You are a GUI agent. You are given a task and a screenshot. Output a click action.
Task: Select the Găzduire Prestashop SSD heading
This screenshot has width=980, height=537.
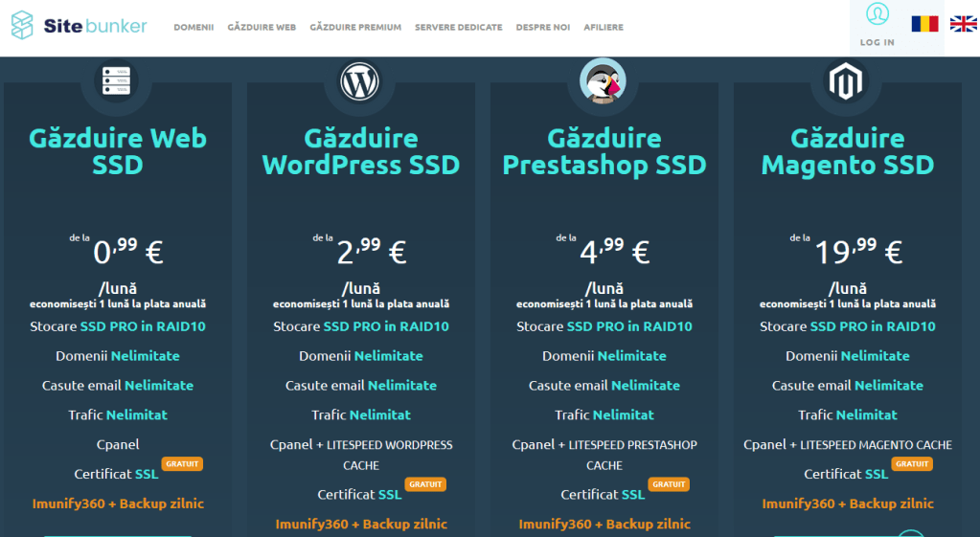pyautogui.click(x=604, y=151)
